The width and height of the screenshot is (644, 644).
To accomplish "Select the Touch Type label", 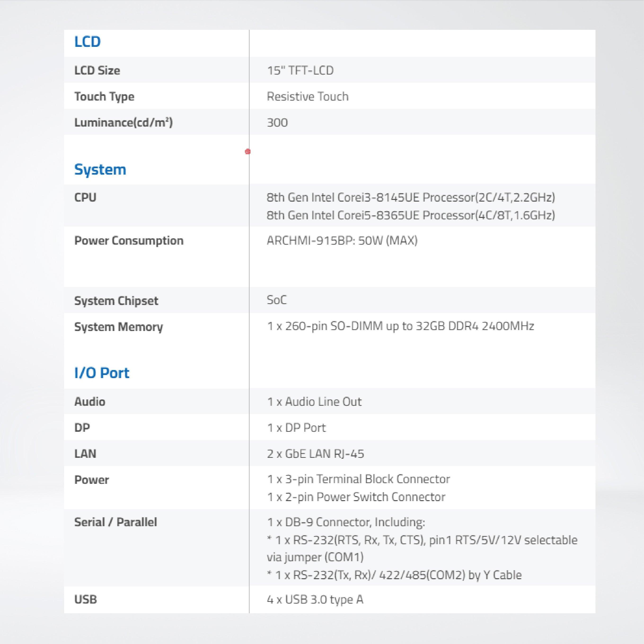I will (x=104, y=96).
